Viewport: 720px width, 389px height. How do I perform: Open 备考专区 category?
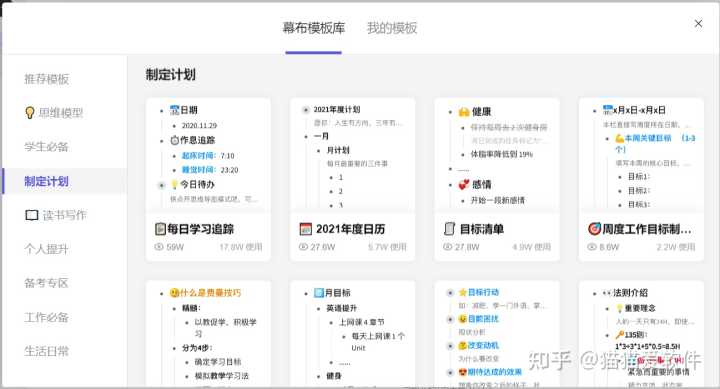pyautogui.click(x=46, y=283)
